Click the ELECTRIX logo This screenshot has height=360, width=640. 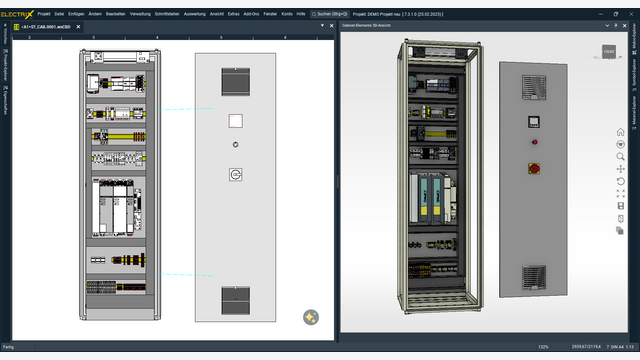17,14
